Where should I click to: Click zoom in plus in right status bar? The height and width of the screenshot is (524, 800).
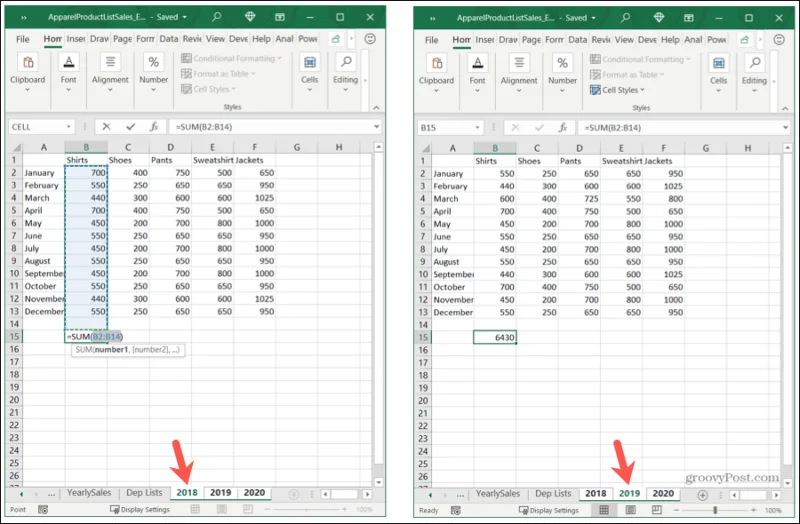tap(754, 510)
